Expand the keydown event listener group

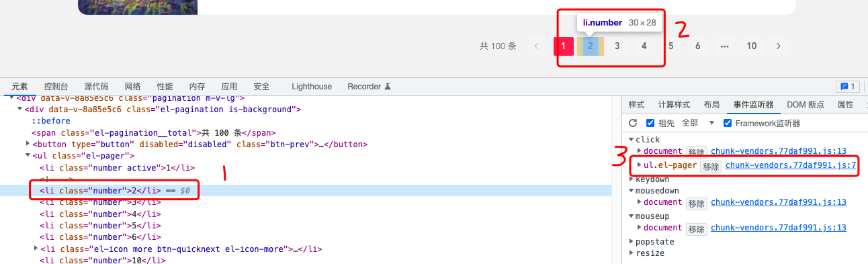632,179
